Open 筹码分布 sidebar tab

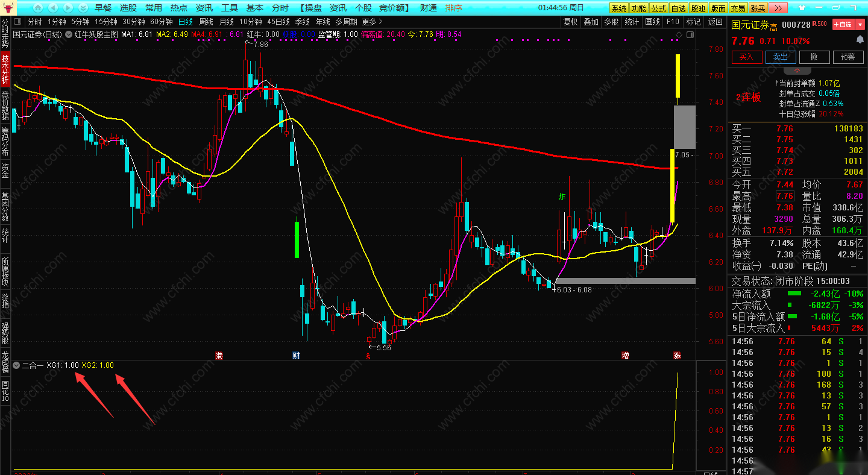[x=5, y=141]
